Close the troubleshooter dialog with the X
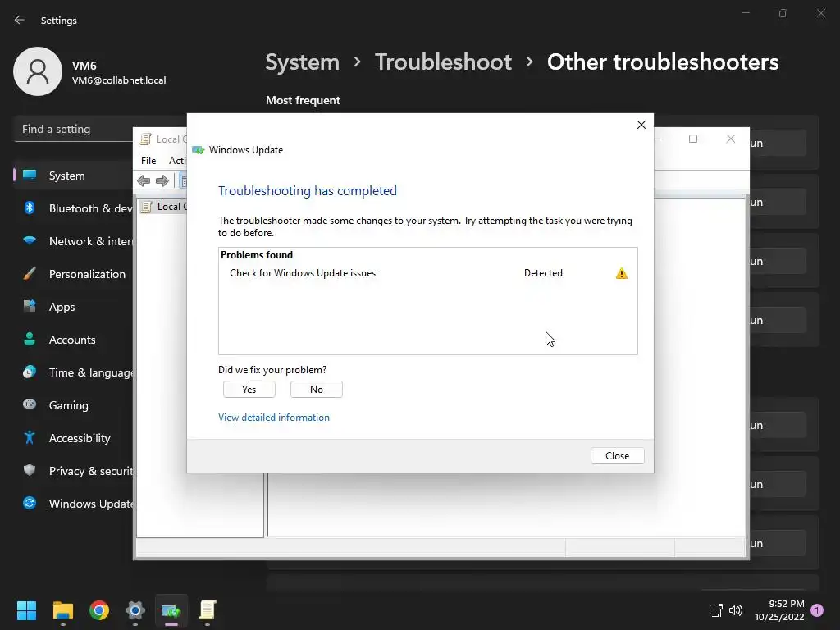The height and width of the screenshot is (630, 840). pos(641,125)
